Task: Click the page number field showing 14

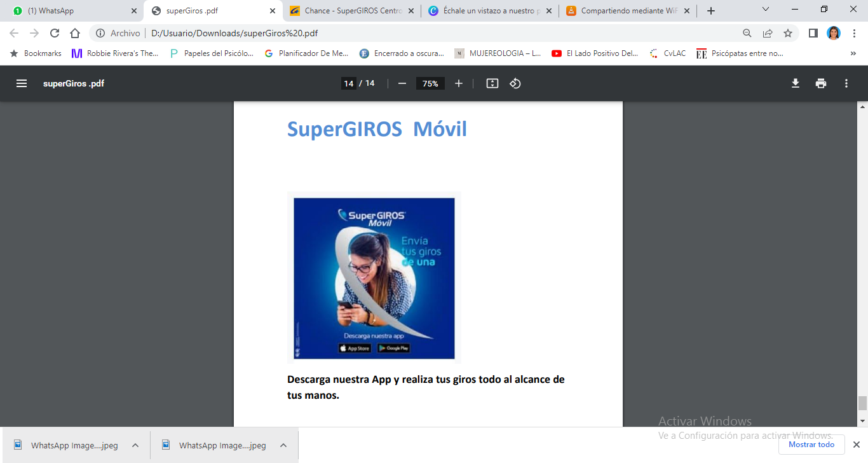Action: pos(348,83)
